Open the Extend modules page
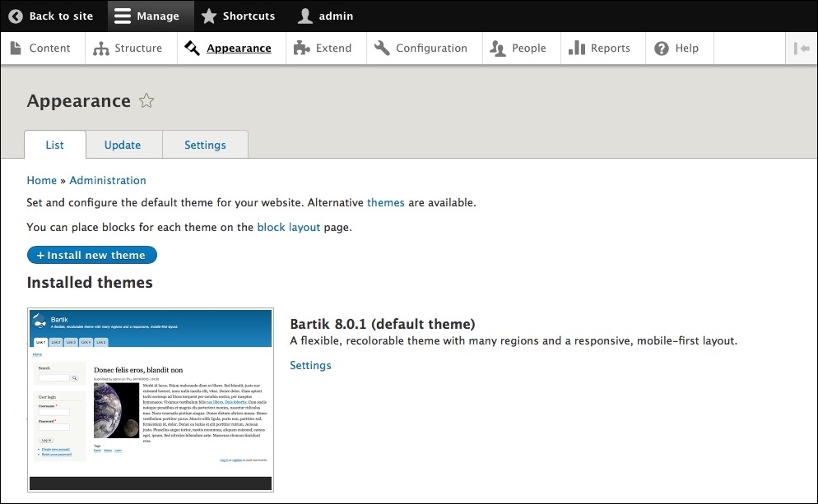This screenshot has height=504, width=818. click(x=323, y=48)
